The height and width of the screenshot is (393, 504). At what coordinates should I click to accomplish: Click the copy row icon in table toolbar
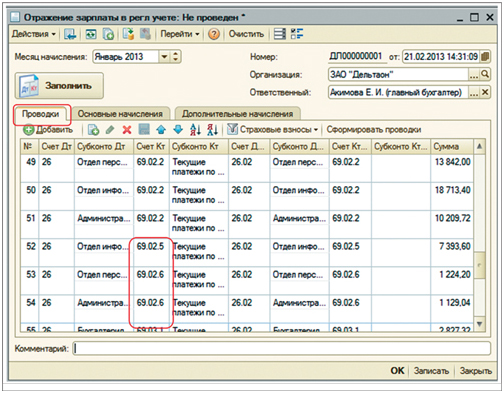coord(93,130)
